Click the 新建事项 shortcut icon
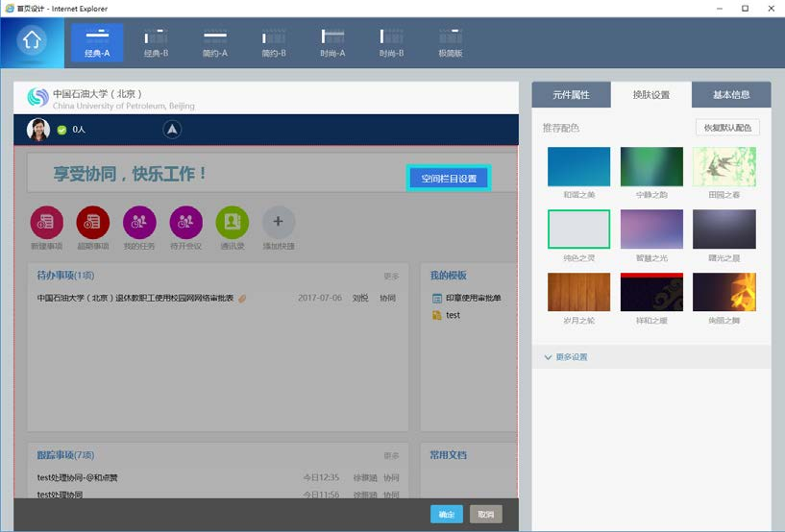The width and height of the screenshot is (785, 532). pyautogui.click(x=47, y=222)
